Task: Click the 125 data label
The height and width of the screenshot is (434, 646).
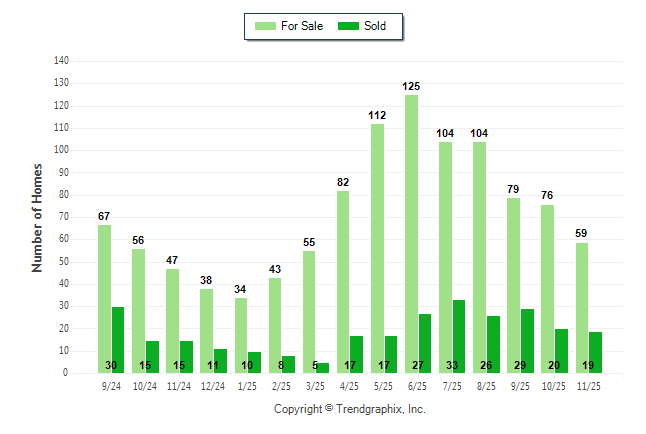Action: pos(411,87)
